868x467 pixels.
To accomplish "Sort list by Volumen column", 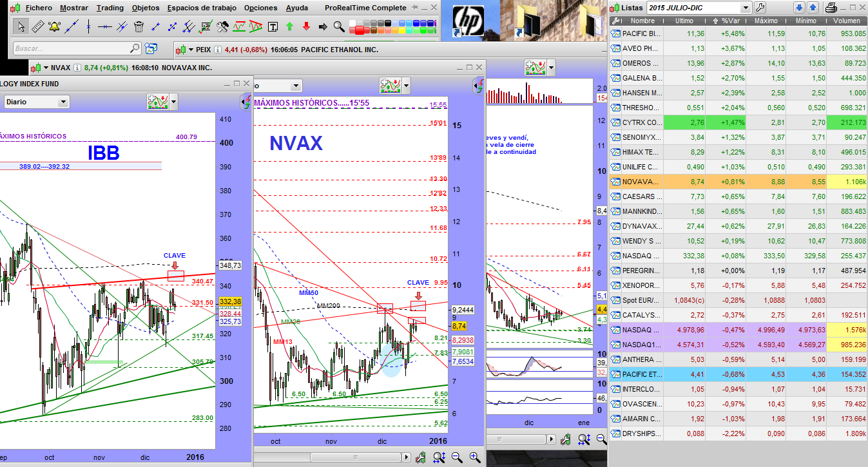I will (x=846, y=21).
